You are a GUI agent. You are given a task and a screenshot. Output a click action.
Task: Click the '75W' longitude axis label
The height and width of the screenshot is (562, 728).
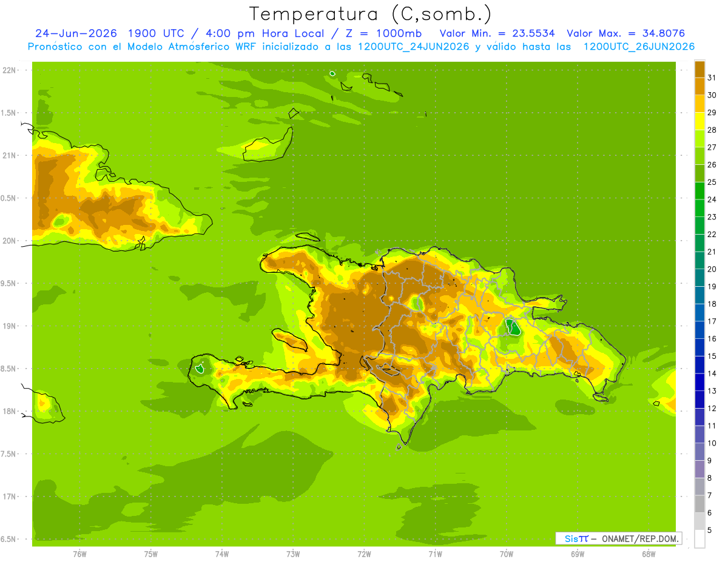pos(151,554)
